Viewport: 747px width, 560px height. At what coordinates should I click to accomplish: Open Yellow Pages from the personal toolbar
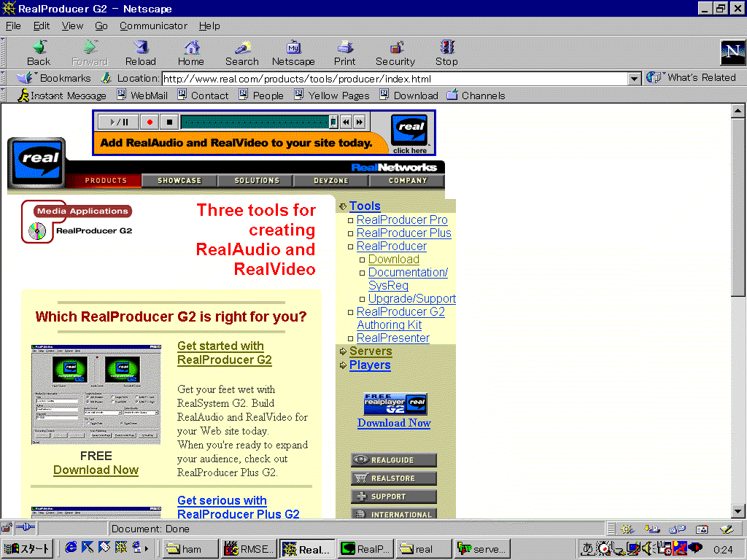pos(332,96)
